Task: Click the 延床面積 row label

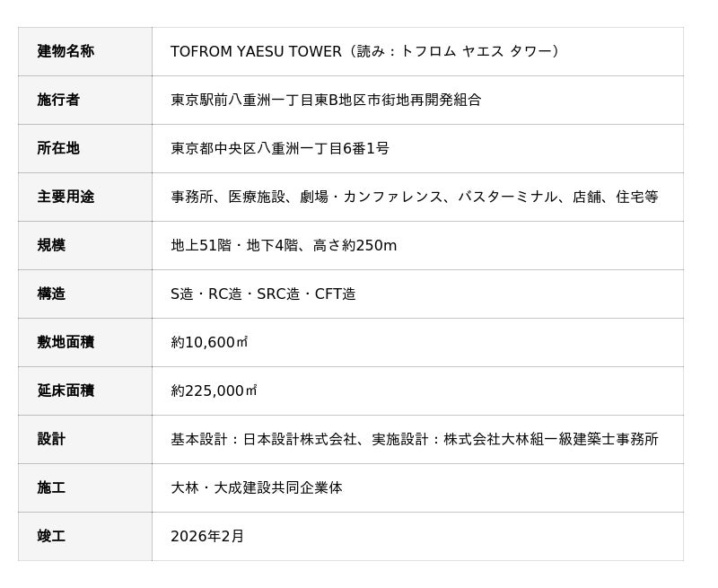Action: [x=66, y=391]
